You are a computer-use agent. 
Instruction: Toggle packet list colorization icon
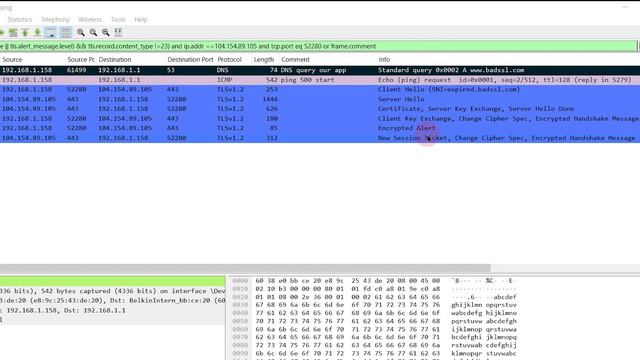click(65, 32)
